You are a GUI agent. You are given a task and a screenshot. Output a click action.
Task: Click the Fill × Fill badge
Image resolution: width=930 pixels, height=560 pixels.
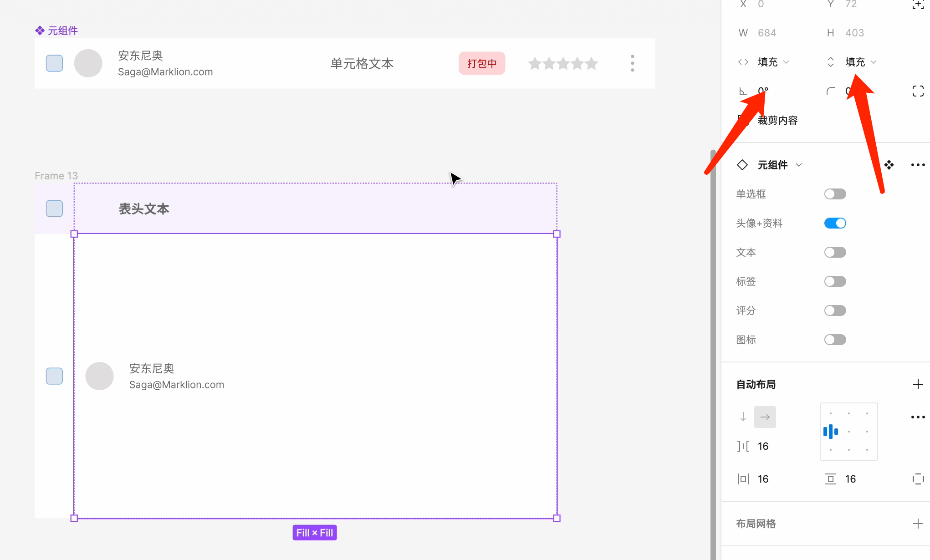(x=314, y=532)
